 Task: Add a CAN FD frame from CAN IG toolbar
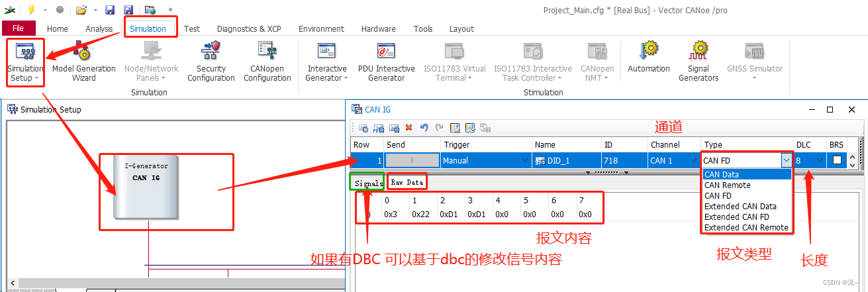pyautogui.click(x=379, y=128)
